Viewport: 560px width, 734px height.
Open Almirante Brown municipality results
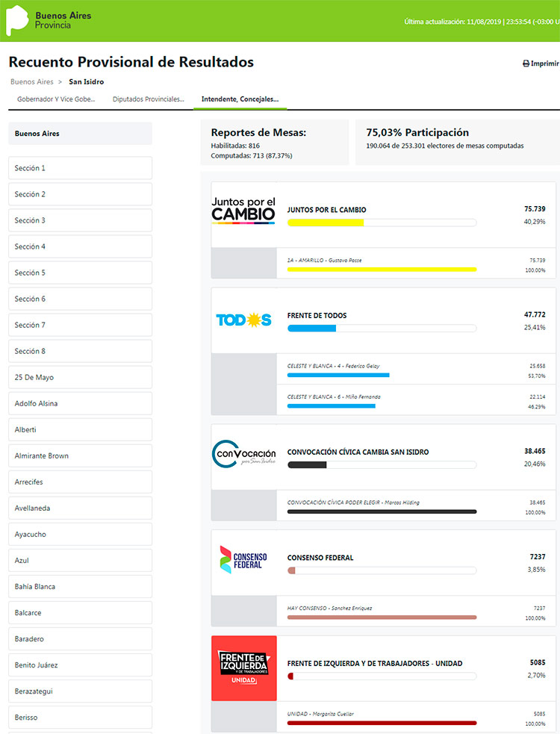(80, 455)
